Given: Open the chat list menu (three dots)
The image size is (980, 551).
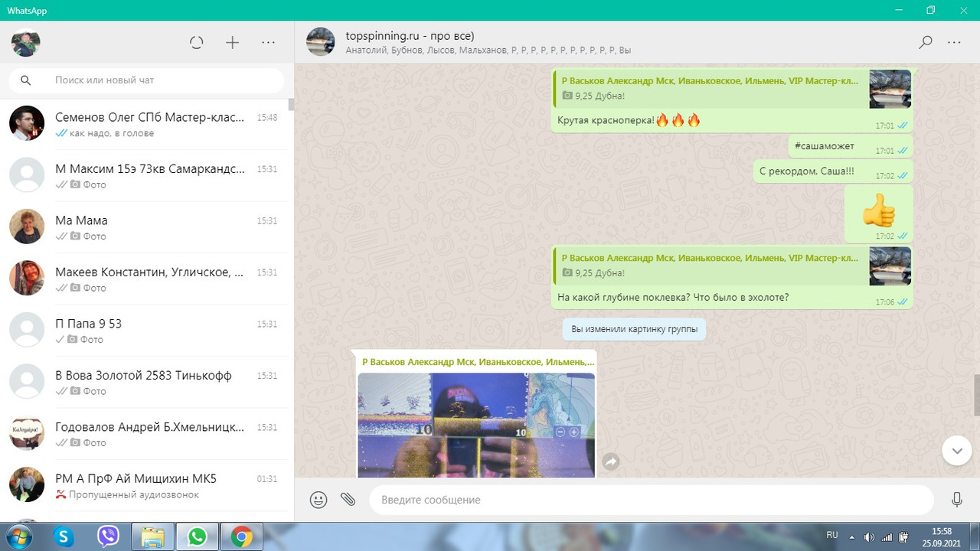Looking at the screenshot, I should click(268, 43).
